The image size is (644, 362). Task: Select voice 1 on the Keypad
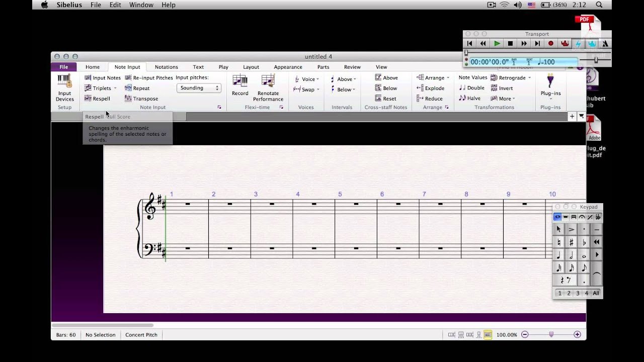pos(559,293)
